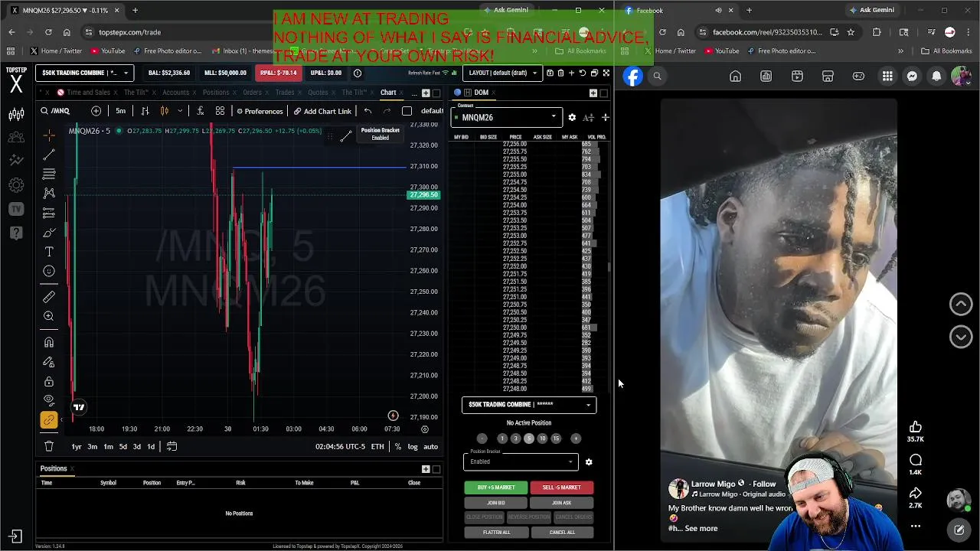Set chart range to 1yr
The height and width of the screenshot is (551, 980).
(x=77, y=446)
